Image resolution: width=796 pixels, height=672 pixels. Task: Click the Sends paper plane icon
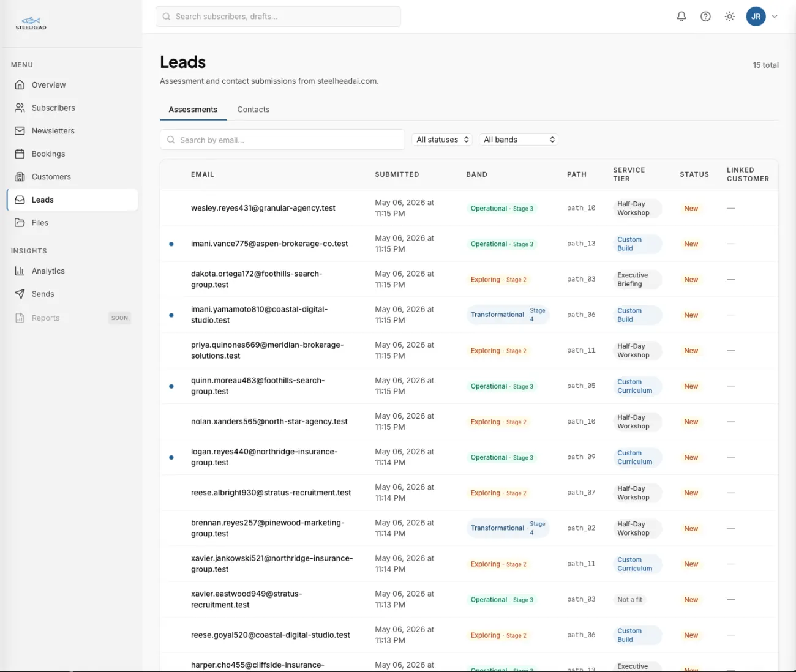click(x=20, y=294)
